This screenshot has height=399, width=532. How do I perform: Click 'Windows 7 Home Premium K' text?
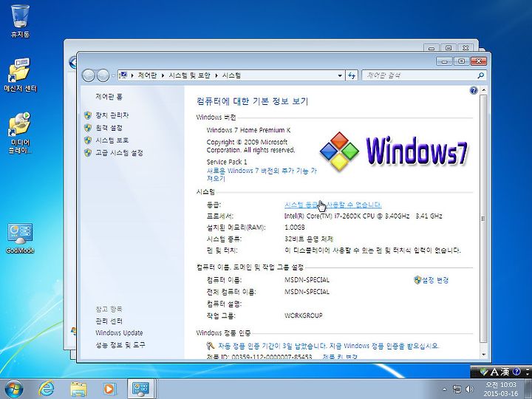click(x=248, y=130)
